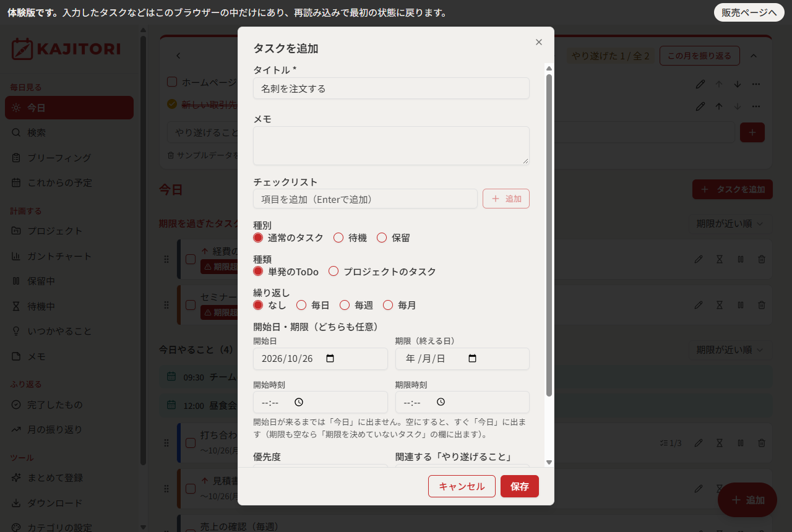This screenshot has height=532, width=792.
Task: Focus the メモ text area
Action: coord(391,146)
